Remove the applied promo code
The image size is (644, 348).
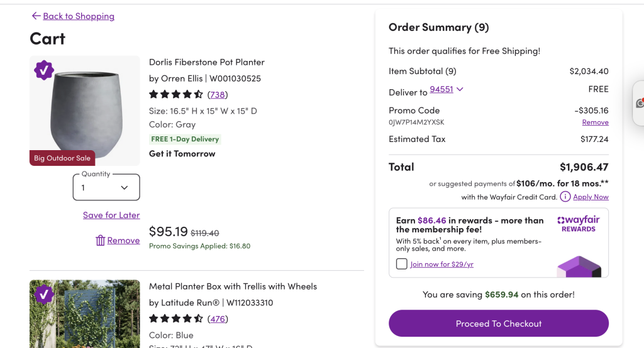tap(595, 122)
